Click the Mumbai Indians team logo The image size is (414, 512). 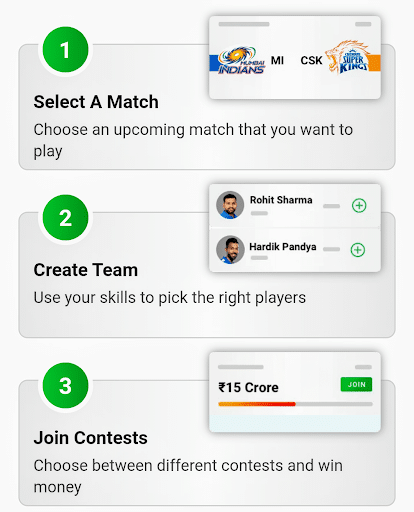tap(242, 60)
